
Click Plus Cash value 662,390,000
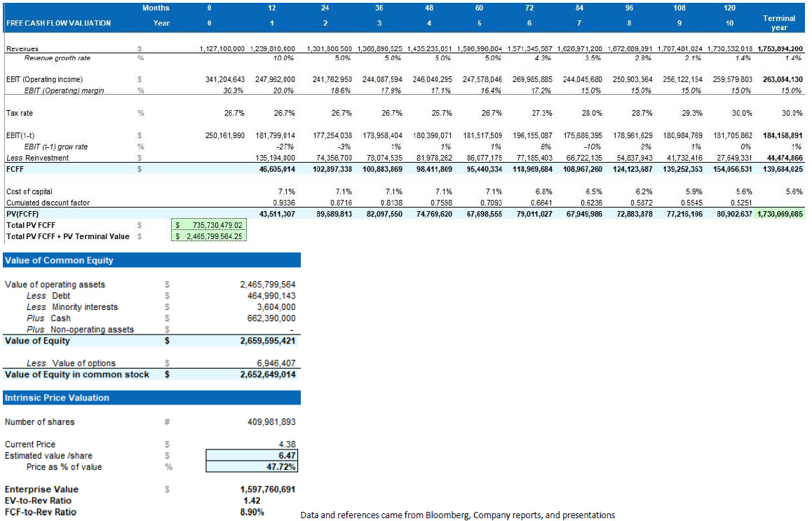[271, 318]
